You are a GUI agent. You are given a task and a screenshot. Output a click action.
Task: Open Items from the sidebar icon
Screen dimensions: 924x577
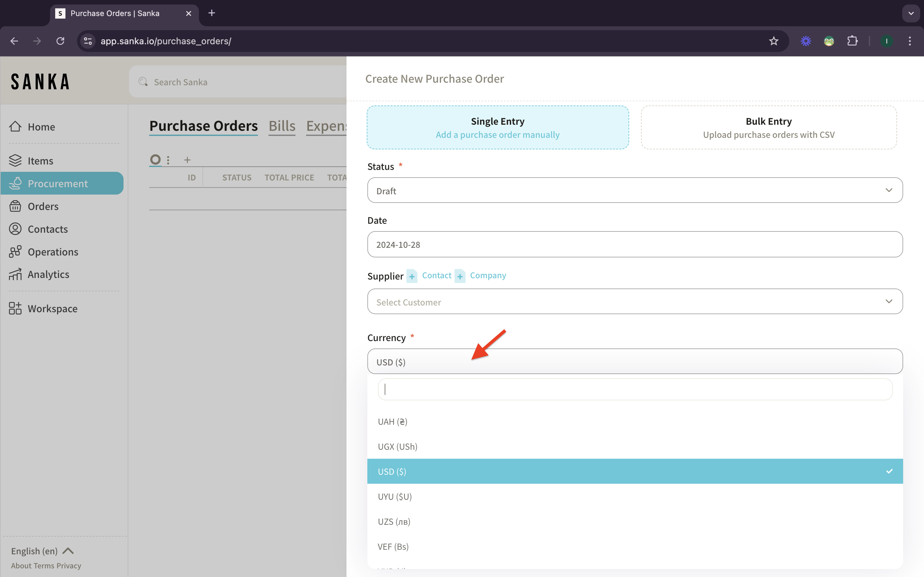[15, 161]
